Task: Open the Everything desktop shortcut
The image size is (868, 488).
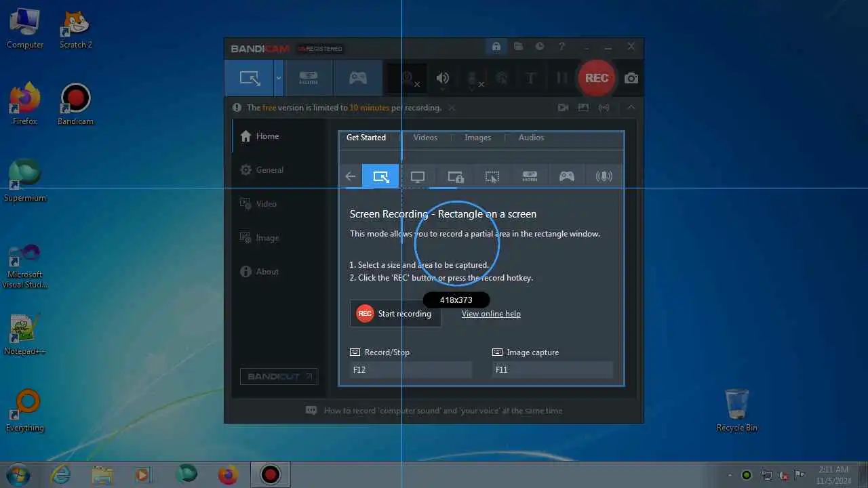Action: (x=25, y=410)
